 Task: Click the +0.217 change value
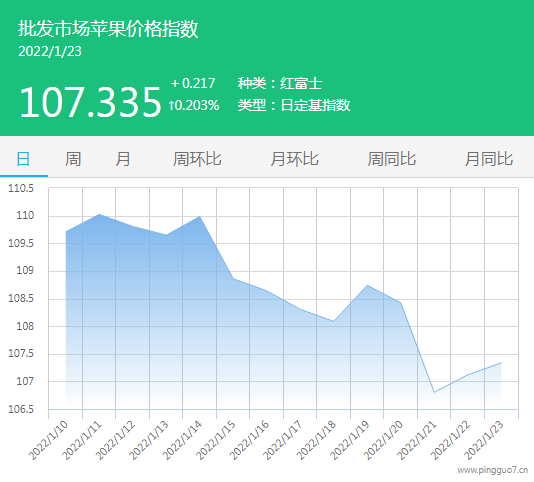click(x=193, y=83)
